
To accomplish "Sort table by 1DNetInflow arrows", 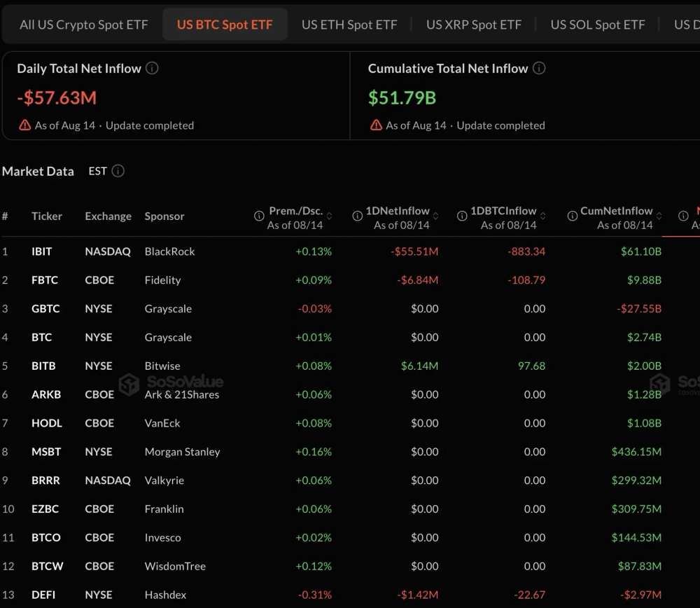I will (435, 216).
